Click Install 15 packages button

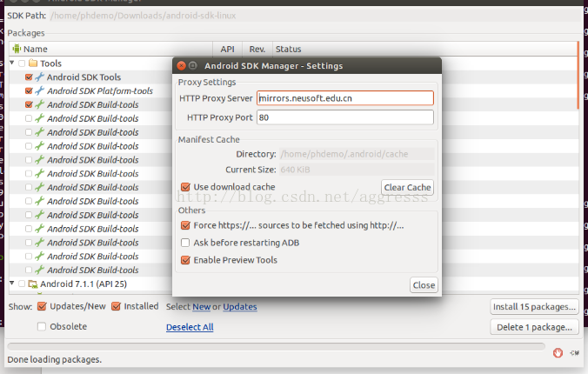pyautogui.click(x=534, y=306)
